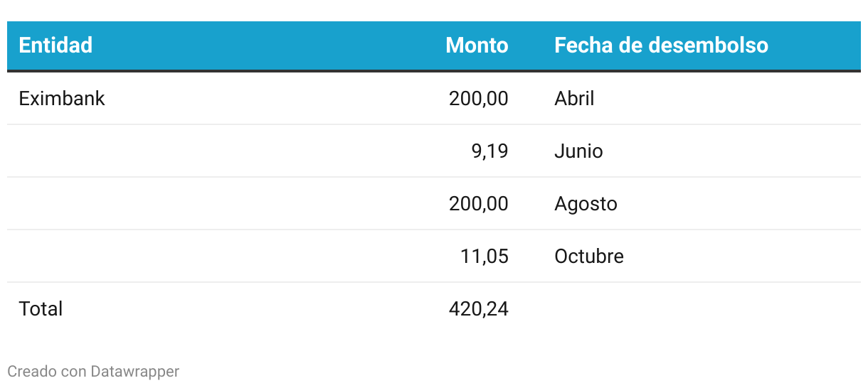Click the 200,00 amount for Agosto
Image resolution: width=868 pixels, height=388 pixels.
478,204
